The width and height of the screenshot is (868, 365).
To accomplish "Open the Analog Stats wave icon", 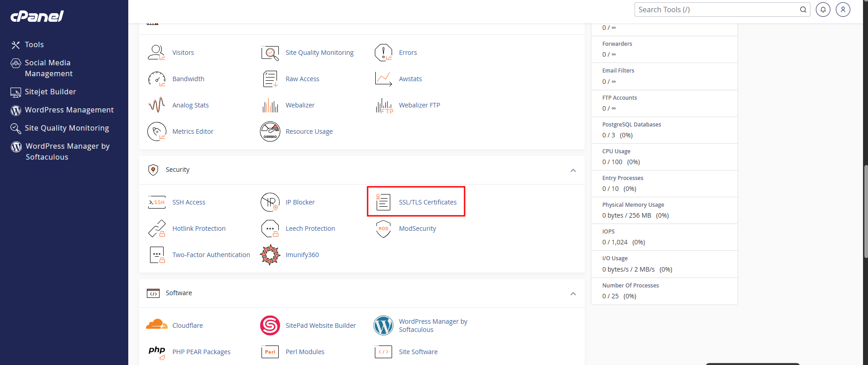I will tap(156, 105).
